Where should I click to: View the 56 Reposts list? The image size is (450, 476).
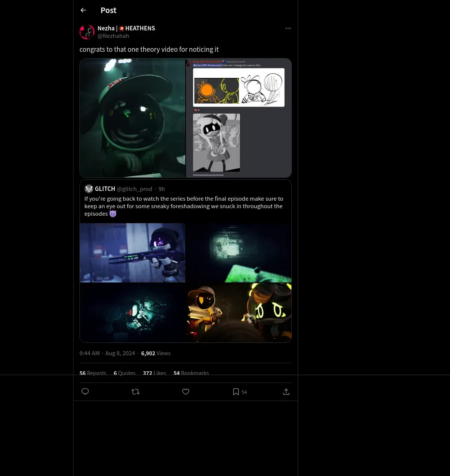coord(93,373)
